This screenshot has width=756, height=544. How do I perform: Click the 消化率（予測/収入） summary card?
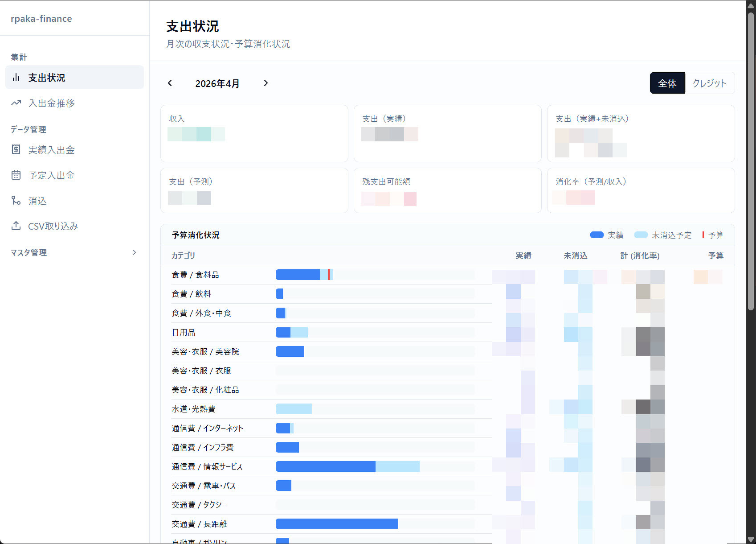641,190
